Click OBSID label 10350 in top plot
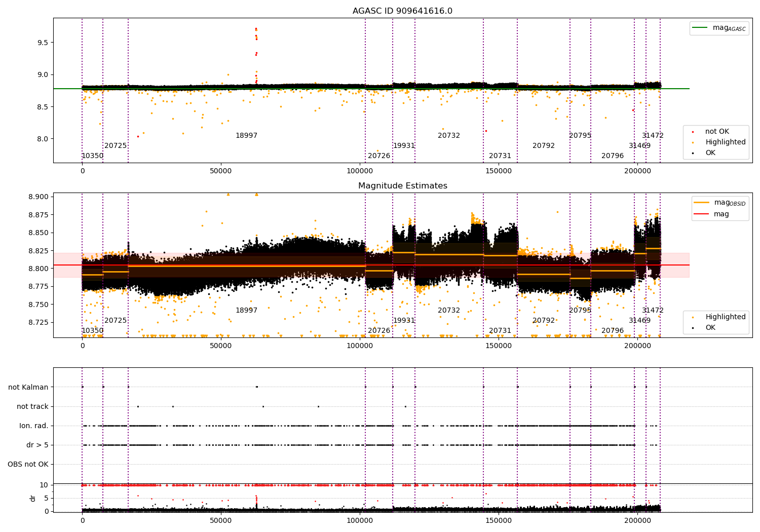The image size is (760, 532). [93, 156]
